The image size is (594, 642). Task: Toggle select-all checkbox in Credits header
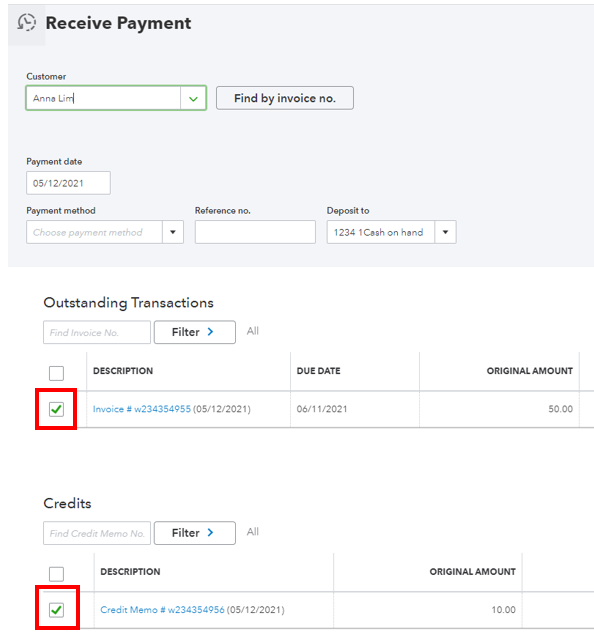tap(56, 574)
